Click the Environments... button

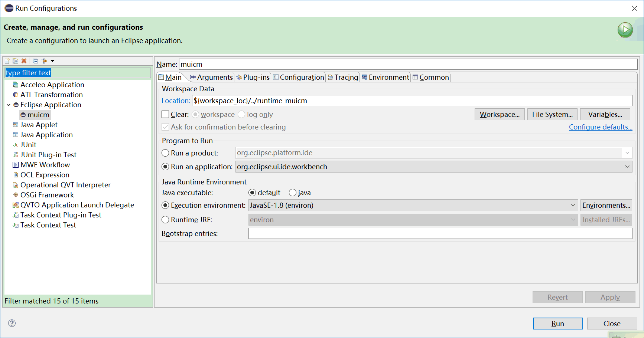[x=606, y=205]
